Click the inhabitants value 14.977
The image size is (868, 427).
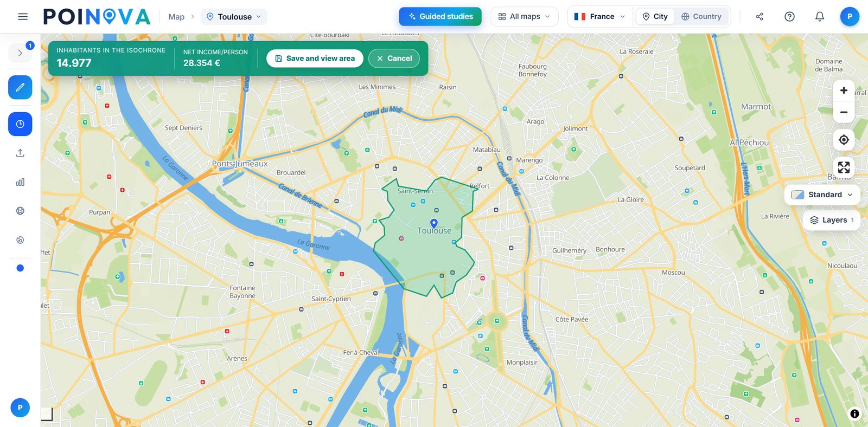pyautogui.click(x=74, y=63)
